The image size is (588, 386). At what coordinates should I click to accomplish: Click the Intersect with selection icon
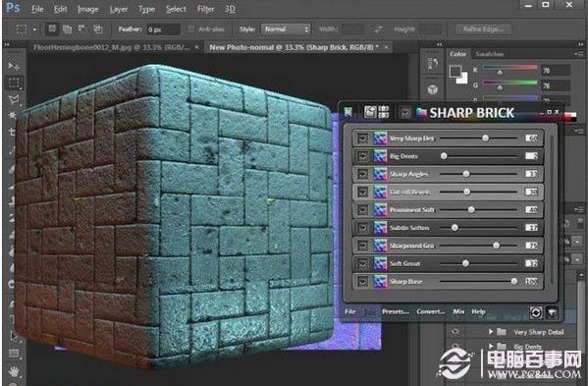point(97,28)
